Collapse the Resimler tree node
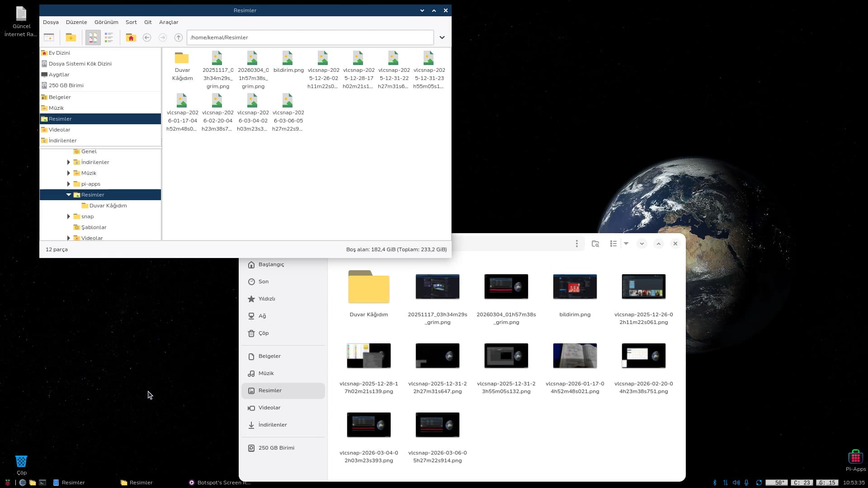 pyautogui.click(x=69, y=195)
